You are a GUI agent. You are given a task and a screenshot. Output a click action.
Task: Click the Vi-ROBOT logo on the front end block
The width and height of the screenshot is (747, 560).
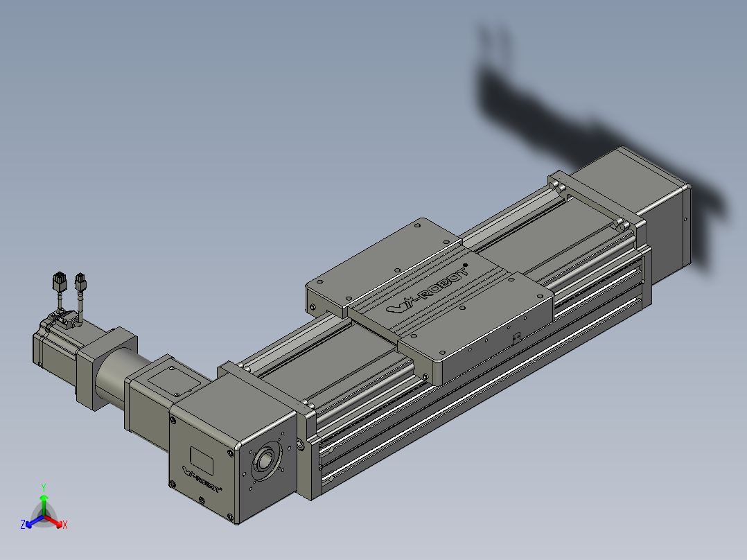pos(202,480)
